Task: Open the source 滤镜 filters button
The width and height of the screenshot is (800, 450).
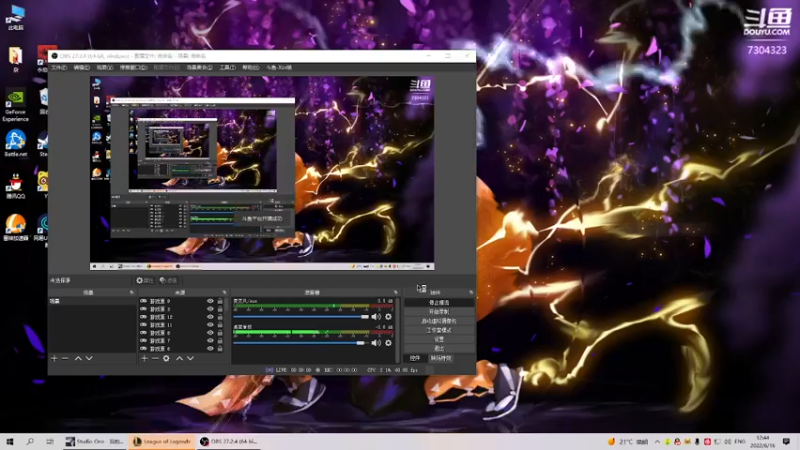Action: tap(168, 281)
